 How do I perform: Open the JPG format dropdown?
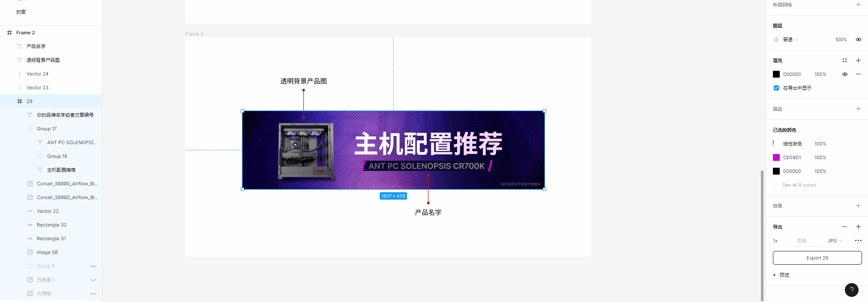click(x=835, y=241)
